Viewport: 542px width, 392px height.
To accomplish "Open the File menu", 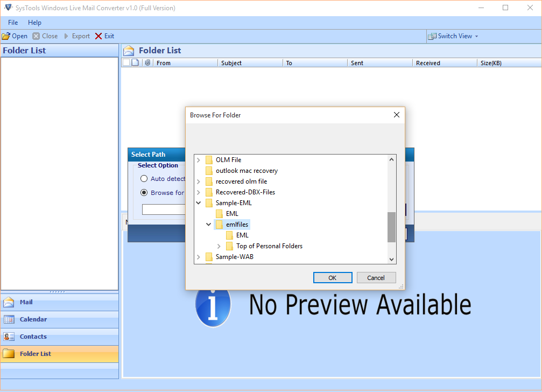I will 13,23.
